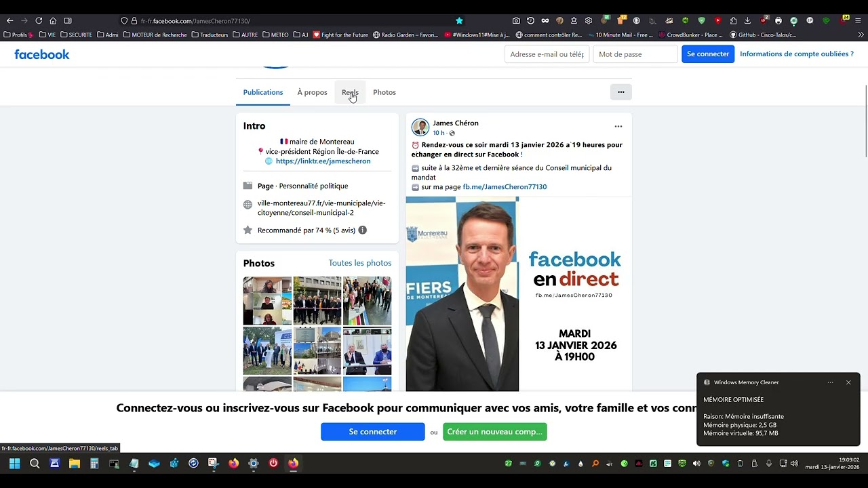Screen dimensions: 868x488
Task: Open Informations de compte oubliées link
Action: coord(797,54)
